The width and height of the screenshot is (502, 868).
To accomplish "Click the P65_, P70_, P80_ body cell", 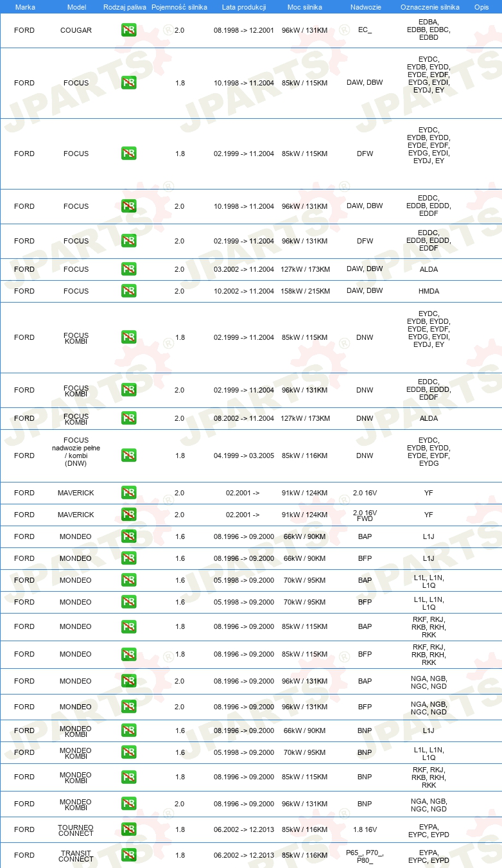I will coord(365,856).
